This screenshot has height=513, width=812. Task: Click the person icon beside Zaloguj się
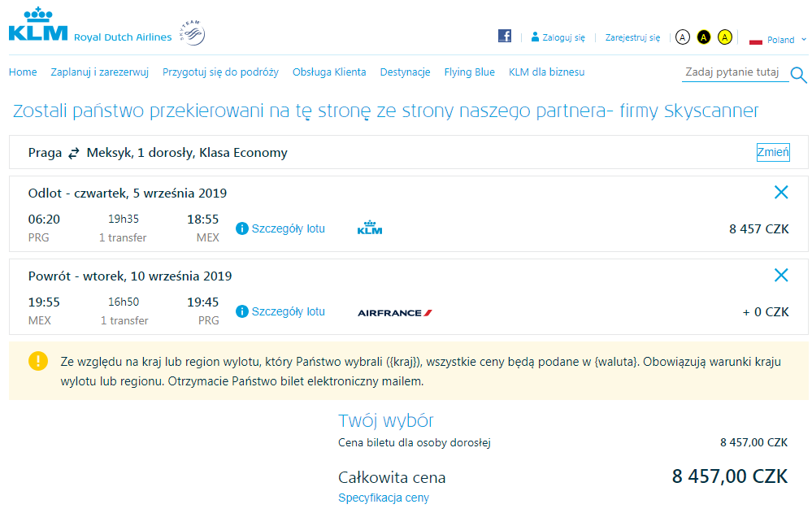(535, 37)
